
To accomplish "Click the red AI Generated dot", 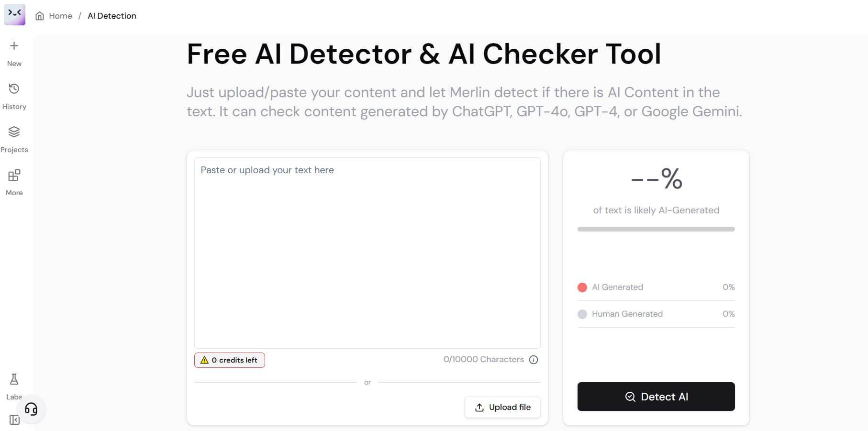I will (x=582, y=287).
